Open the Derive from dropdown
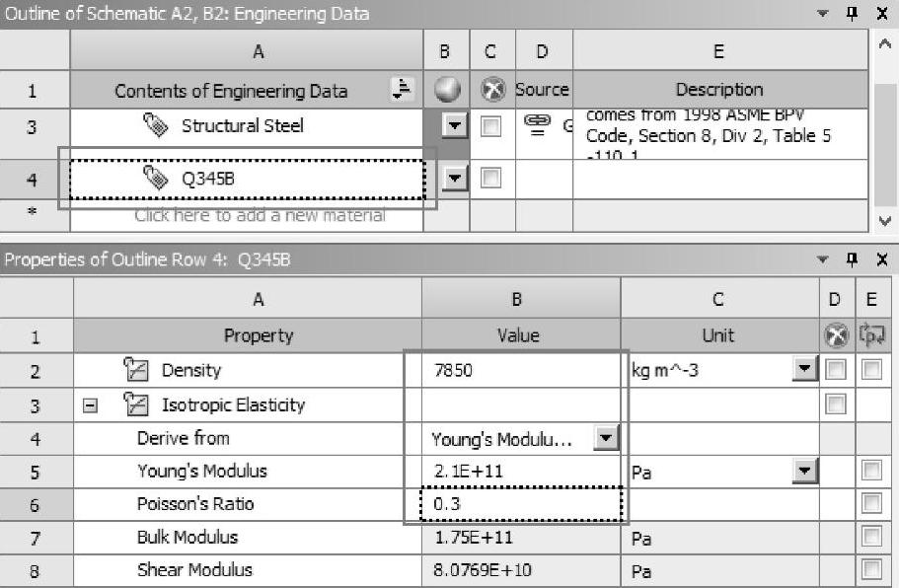Viewport: 899px width, 588px height. 606,438
